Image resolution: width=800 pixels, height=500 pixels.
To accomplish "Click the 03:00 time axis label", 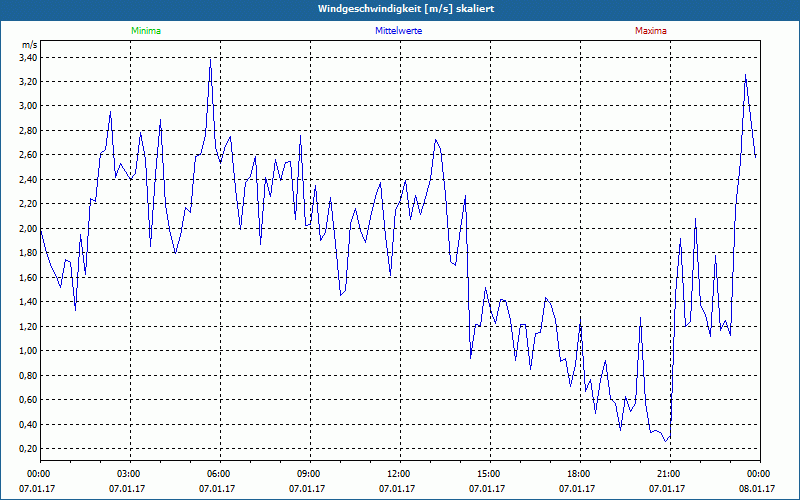I will click(130, 474).
